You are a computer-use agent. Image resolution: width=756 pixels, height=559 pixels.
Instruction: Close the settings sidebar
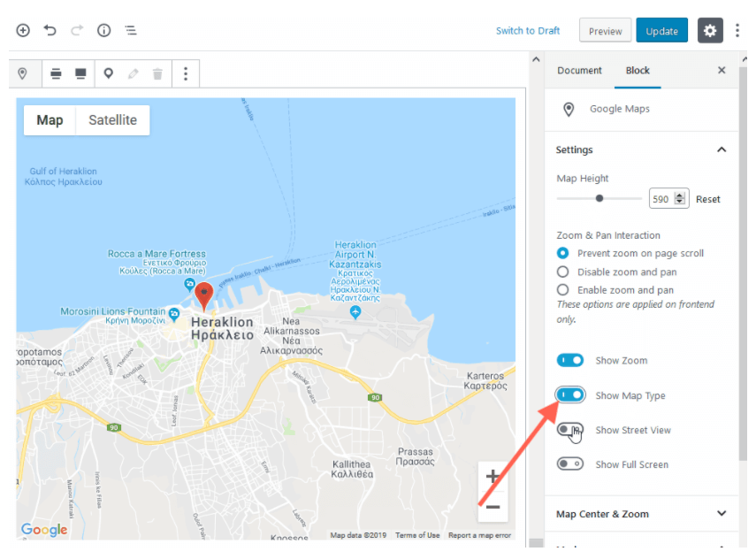click(x=722, y=71)
